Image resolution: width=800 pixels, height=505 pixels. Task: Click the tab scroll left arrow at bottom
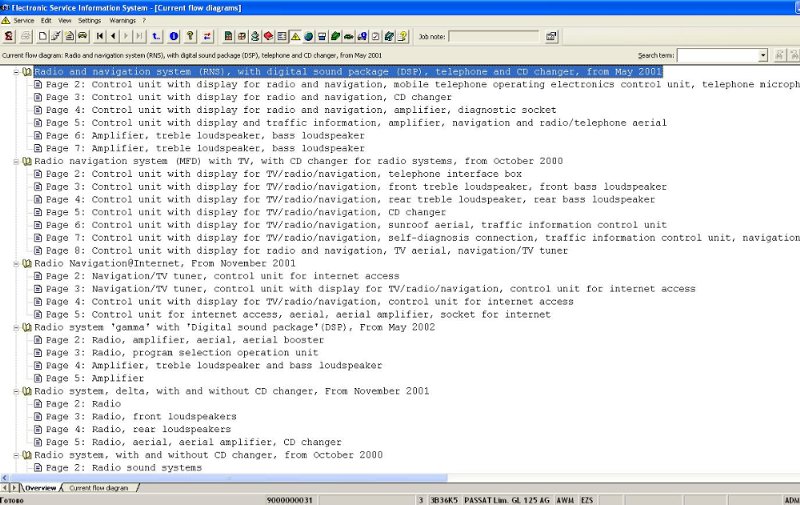click(x=5, y=488)
